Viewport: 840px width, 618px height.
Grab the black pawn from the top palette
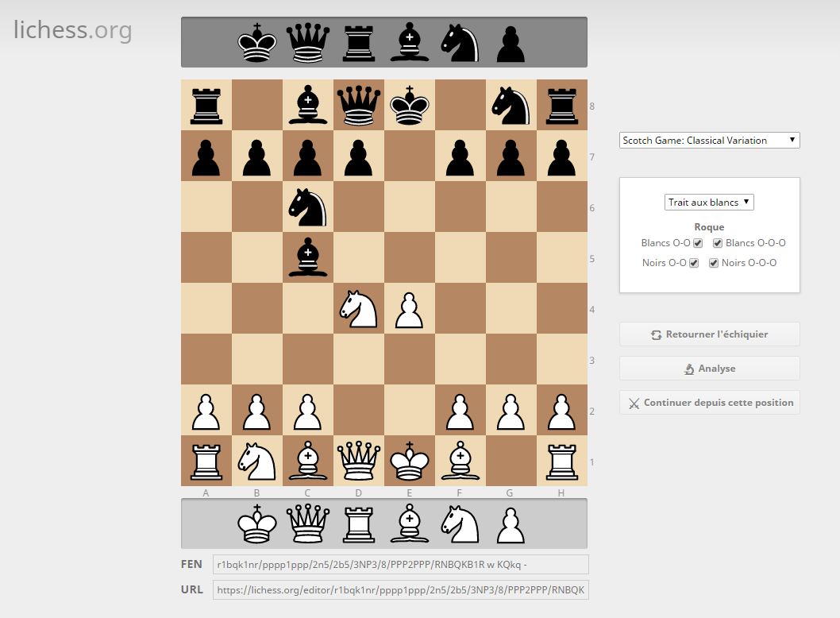click(510, 41)
